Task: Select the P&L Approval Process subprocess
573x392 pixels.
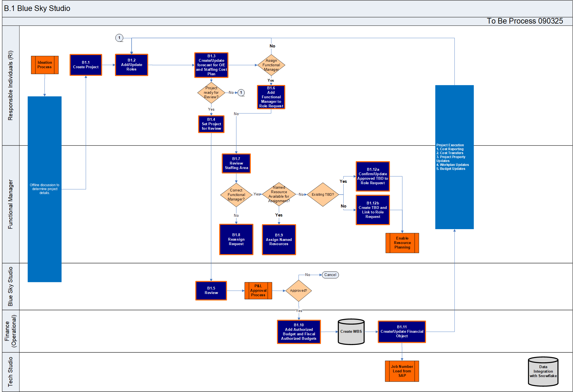Action: [258, 291]
